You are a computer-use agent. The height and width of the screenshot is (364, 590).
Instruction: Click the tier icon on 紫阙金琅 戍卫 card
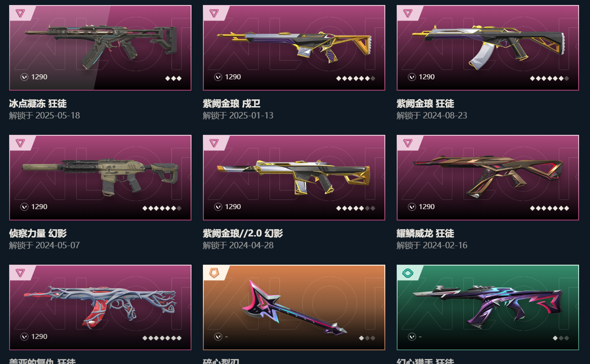pyautogui.click(x=214, y=13)
